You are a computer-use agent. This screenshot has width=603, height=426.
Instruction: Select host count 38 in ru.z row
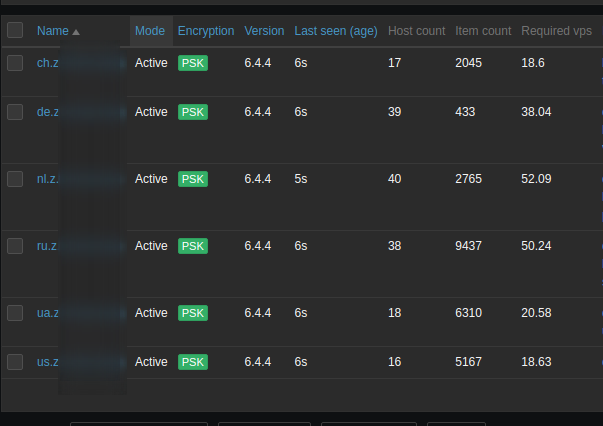pos(395,246)
